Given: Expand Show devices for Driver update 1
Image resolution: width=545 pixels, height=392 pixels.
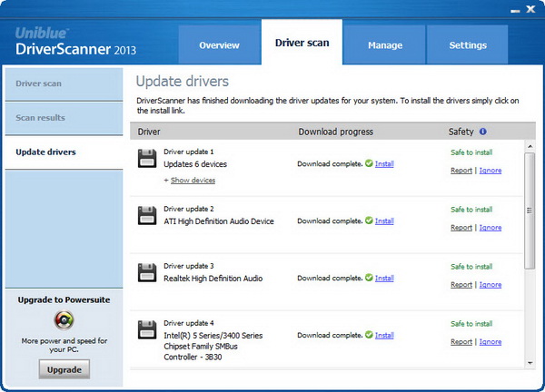Looking at the screenshot, I should (193, 181).
